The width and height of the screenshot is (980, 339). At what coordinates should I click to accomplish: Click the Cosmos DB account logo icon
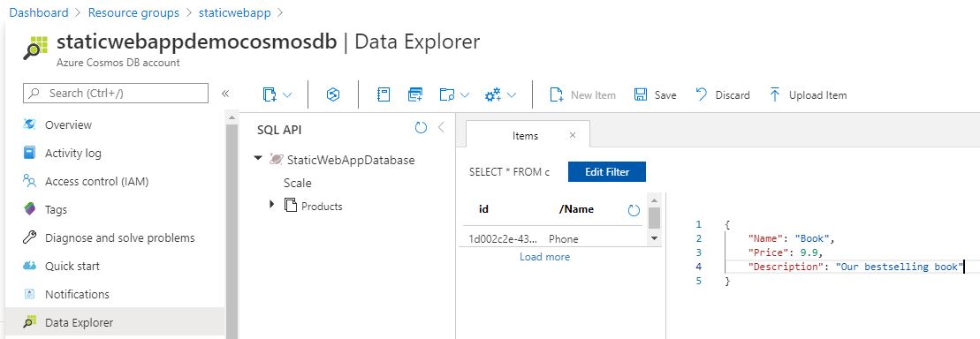pyautogui.click(x=35, y=48)
